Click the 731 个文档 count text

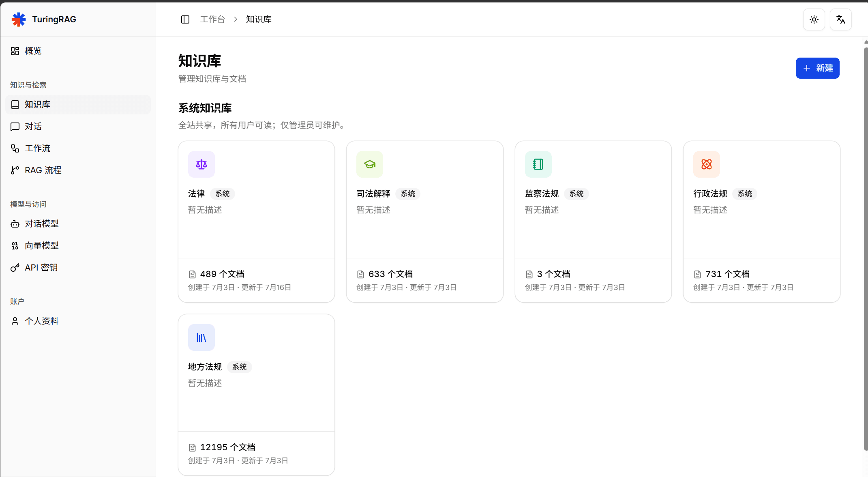tap(728, 275)
